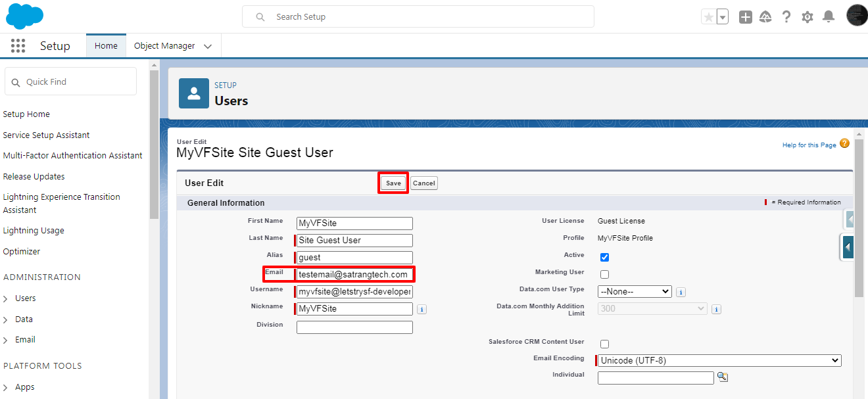868x399 pixels.
Task: Open the user profile avatar
Action: [857, 16]
